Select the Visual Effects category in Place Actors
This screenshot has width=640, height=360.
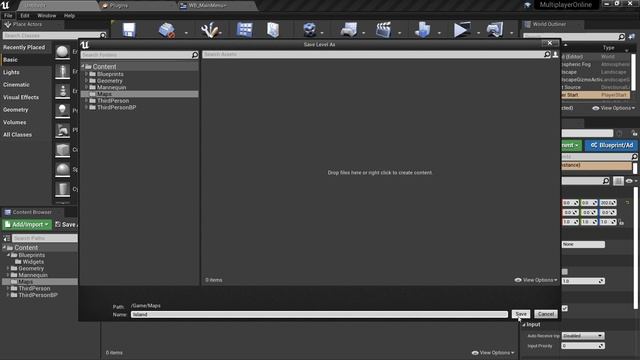(21, 97)
